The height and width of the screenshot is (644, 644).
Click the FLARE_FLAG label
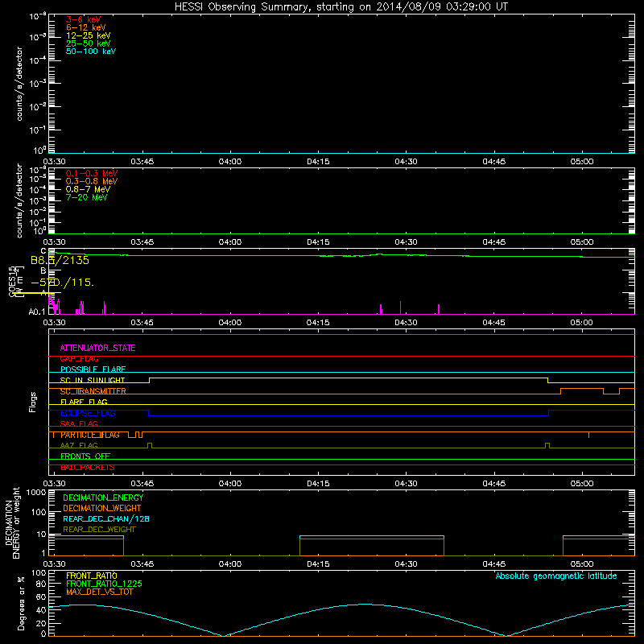(x=84, y=402)
